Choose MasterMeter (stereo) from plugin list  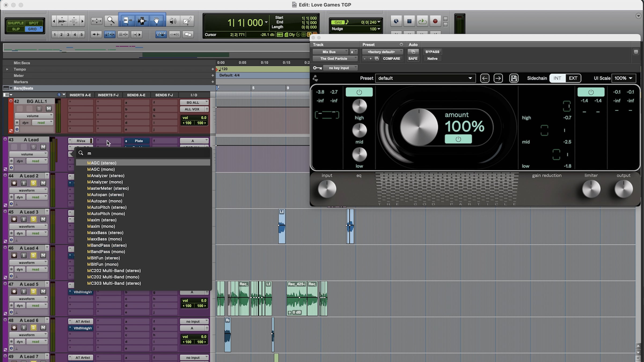tap(108, 188)
